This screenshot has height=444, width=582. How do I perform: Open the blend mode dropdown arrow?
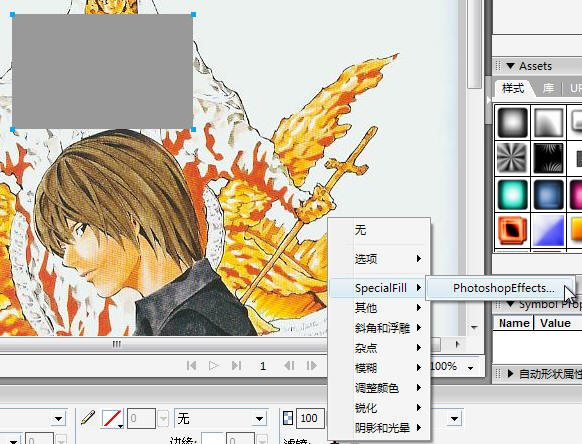(454, 419)
